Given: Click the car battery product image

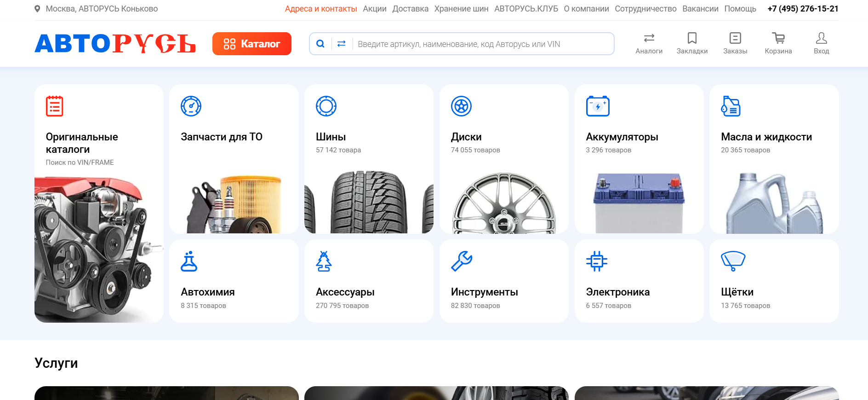Looking at the screenshot, I should pyautogui.click(x=639, y=203).
